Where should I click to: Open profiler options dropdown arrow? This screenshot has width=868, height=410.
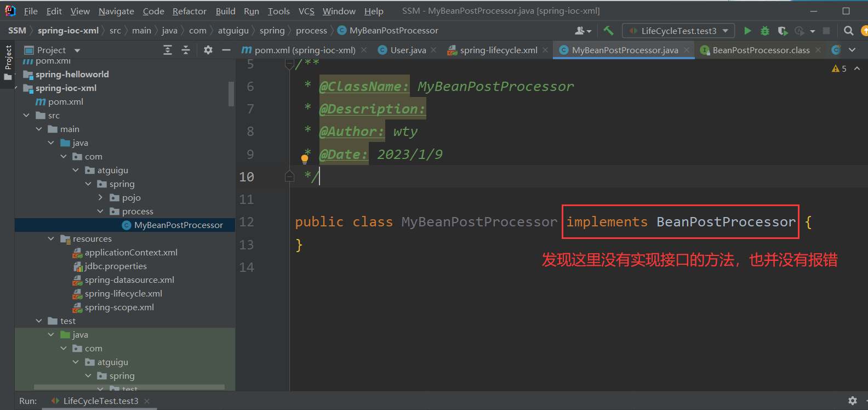[813, 31]
